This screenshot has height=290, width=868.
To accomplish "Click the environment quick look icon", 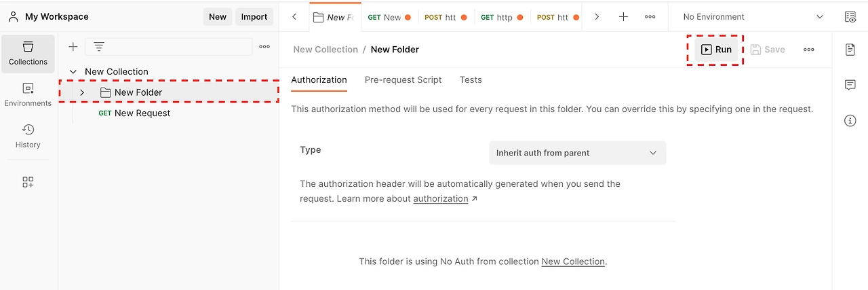I will 850,17.
